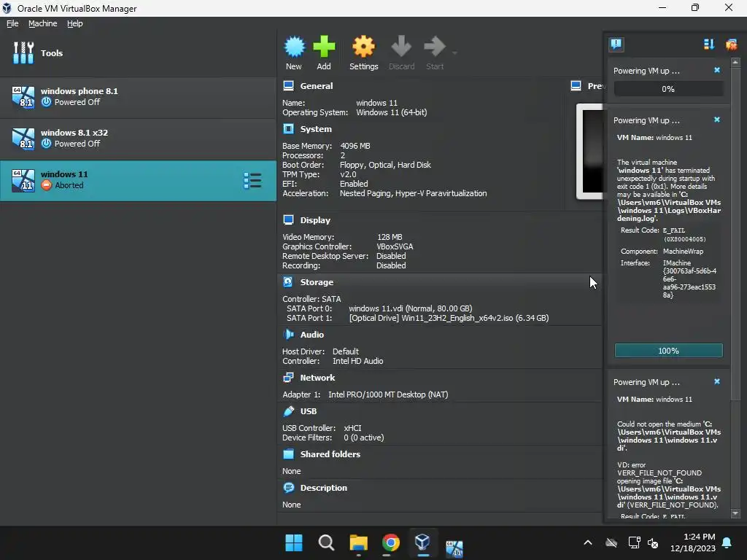Screen dimensions: 747x560
Task: Click the '4096 MB' base memory value
Action: [x=355, y=146]
